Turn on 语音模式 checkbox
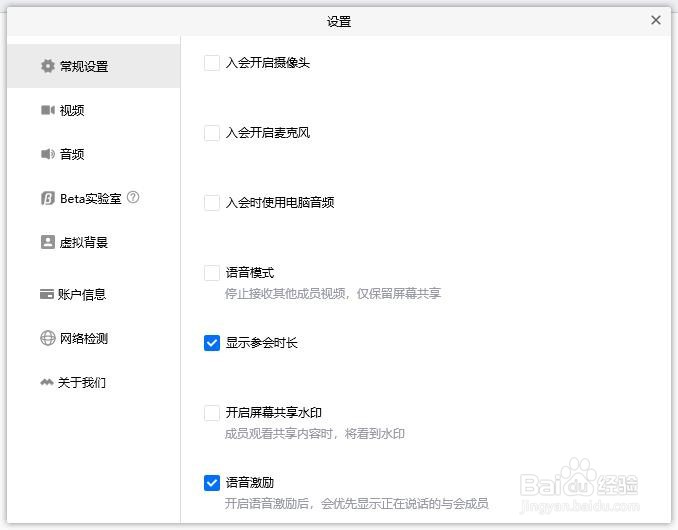Screen dimensions: 678x530 pos(212,273)
